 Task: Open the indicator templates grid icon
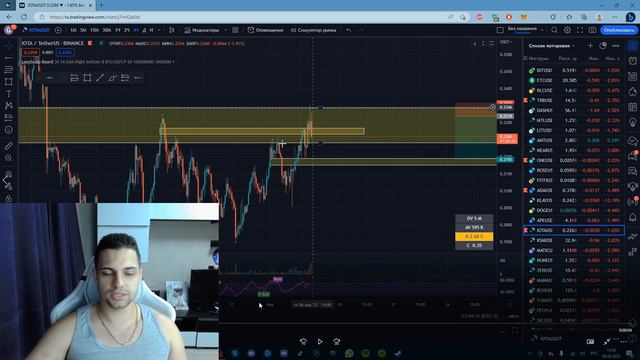[x=236, y=30]
